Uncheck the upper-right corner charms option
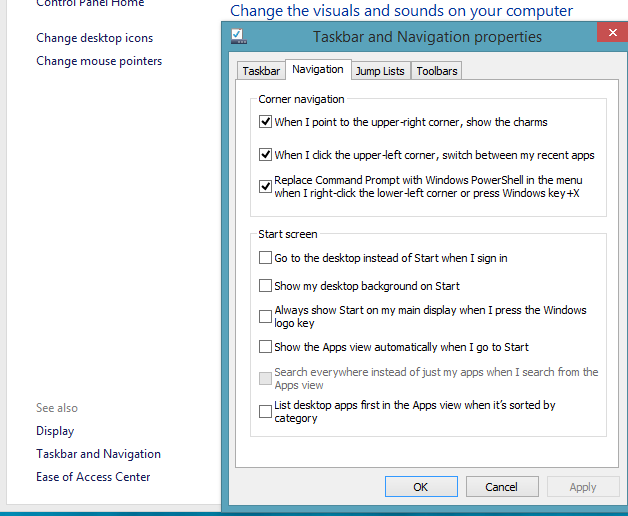 266,123
